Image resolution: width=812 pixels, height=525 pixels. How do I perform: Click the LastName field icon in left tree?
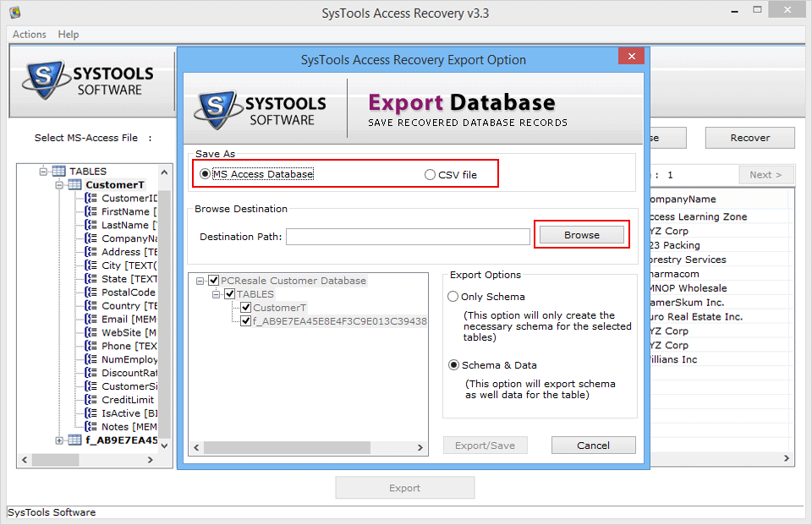(x=91, y=225)
